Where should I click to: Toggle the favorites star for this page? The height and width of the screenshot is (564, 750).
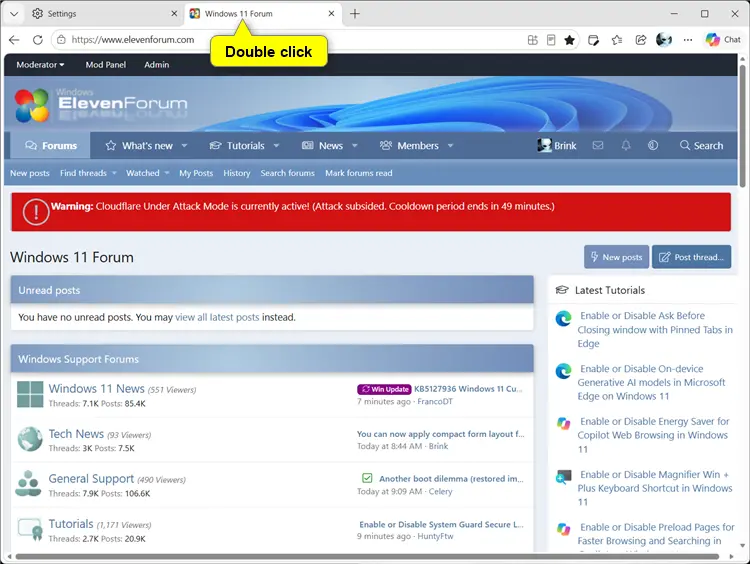tap(569, 40)
